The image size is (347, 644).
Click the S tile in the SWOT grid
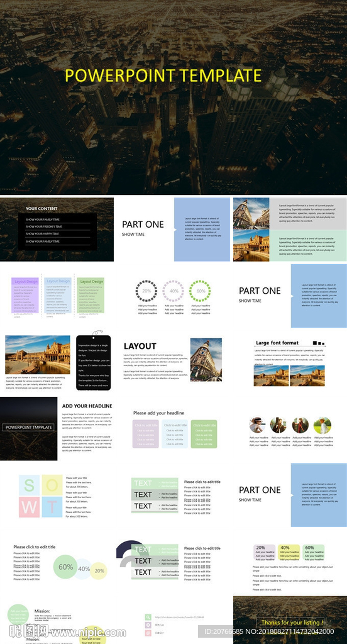tap(29, 486)
